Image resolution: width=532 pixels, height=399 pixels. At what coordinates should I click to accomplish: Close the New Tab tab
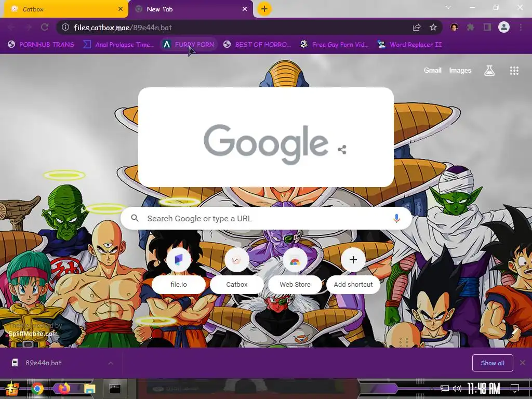click(x=245, y=9)
